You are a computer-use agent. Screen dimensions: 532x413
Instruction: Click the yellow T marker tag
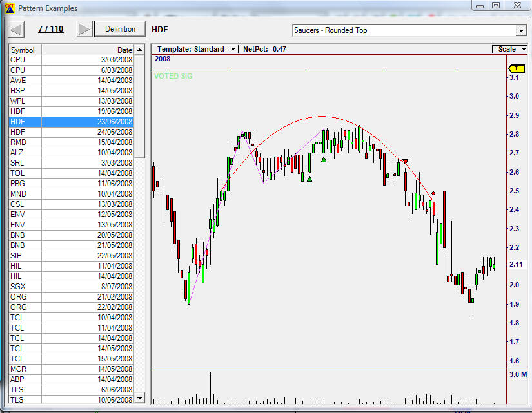(517, 69)
